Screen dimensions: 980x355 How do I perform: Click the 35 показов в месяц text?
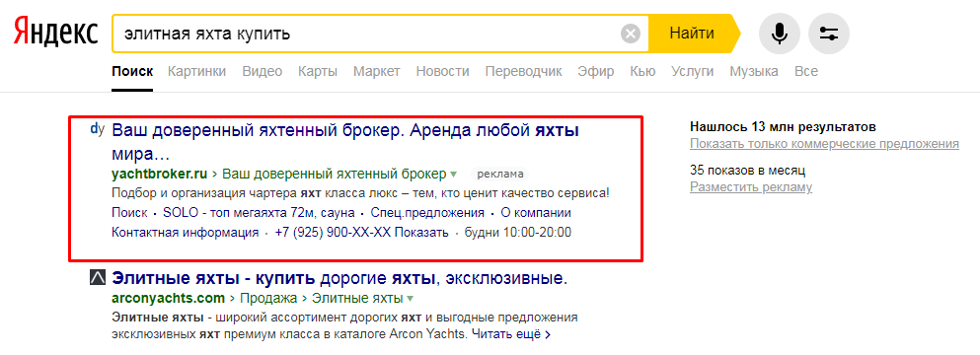tap(747, 170)
